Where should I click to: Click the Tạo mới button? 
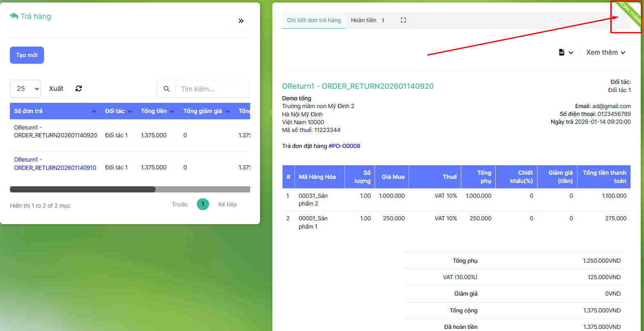[x=27, y=55]
